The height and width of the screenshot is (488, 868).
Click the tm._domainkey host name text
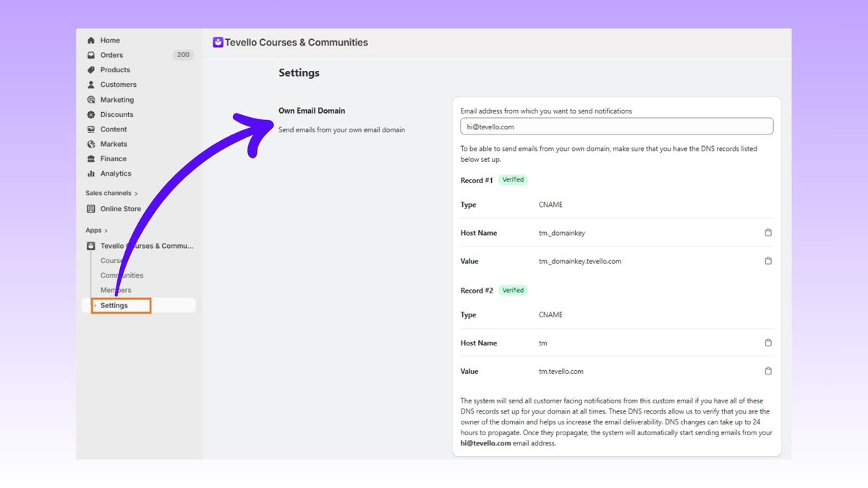click(563, 233)
